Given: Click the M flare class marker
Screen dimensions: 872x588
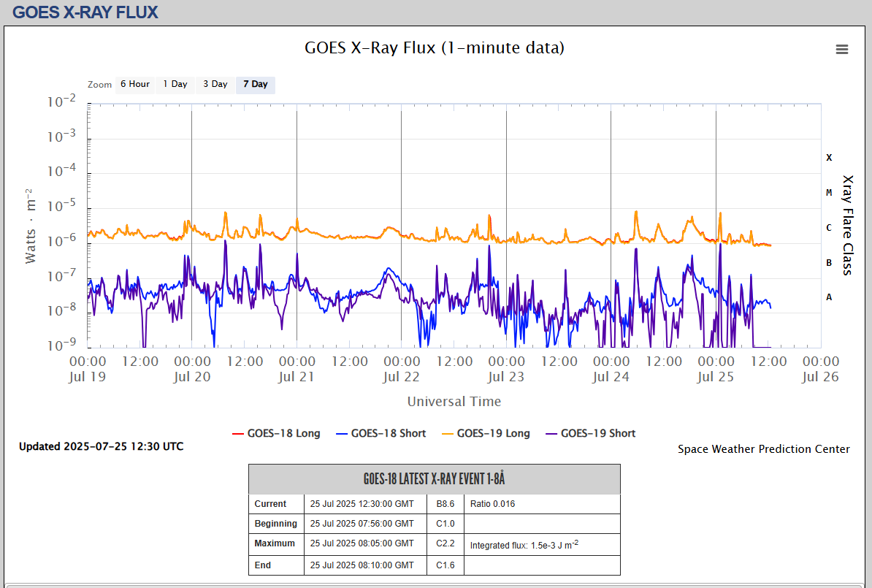Looking at the screenshot, I should click(x=829, y=193).
